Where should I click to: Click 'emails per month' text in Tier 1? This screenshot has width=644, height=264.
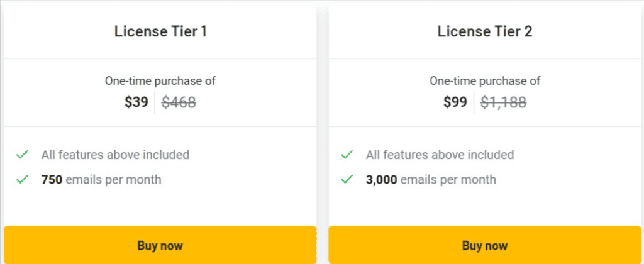(x=113, y=180)
